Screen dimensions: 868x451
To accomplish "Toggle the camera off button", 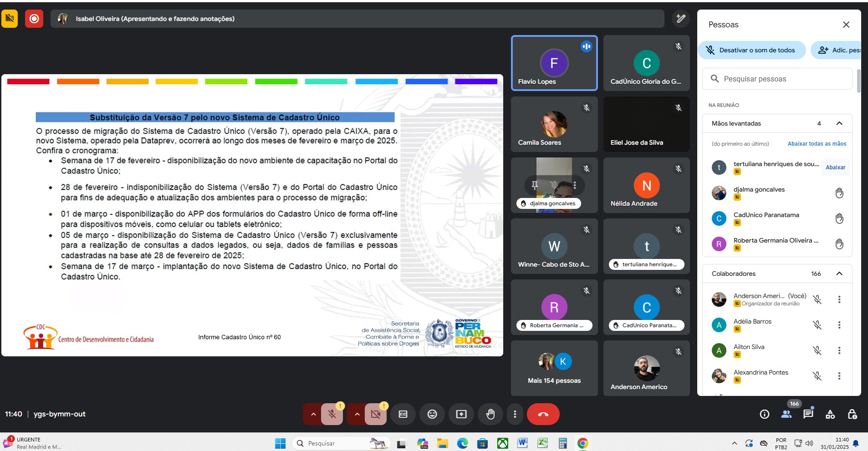I will pos(375,414).
